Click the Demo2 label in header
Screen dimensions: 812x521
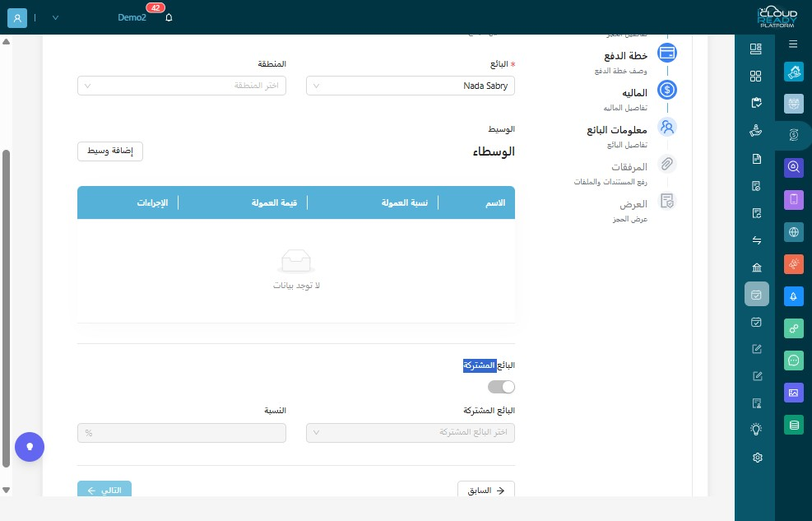coord(132,17)
